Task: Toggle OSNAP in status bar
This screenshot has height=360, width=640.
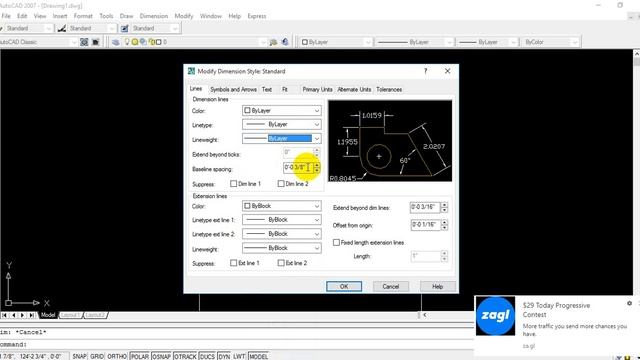Action: (161, 356)
